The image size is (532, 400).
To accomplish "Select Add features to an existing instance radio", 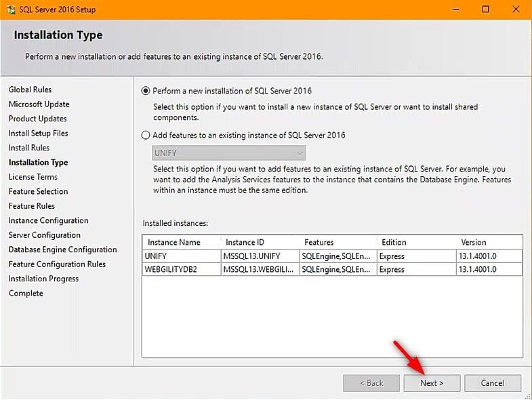I will (146, 135).
